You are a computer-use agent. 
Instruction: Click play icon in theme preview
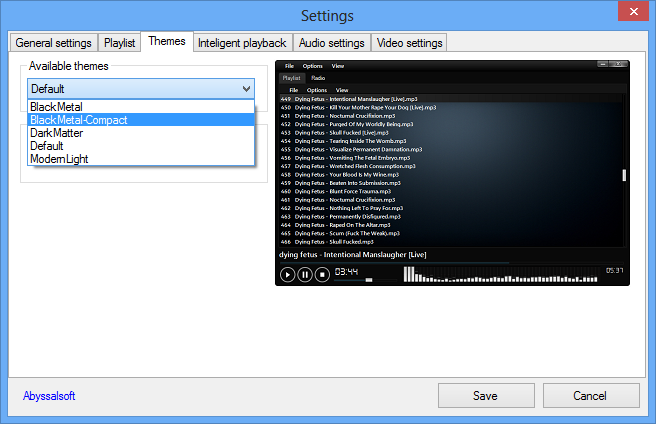coord(287,275)
